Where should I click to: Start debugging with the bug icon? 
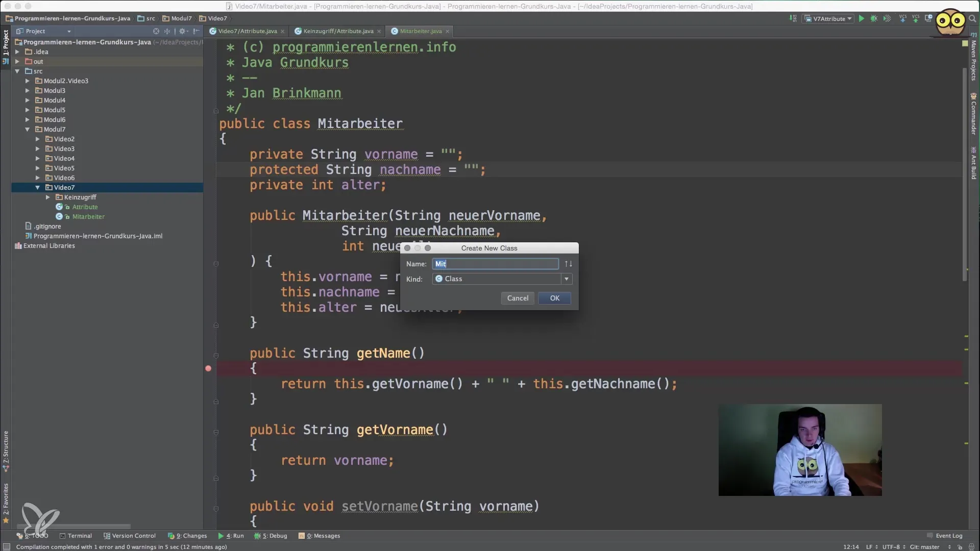pyautogui.click(x=874, y=18)
